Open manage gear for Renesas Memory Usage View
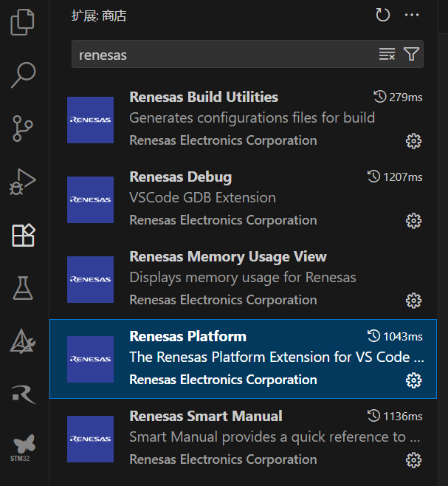 [413, 301]
